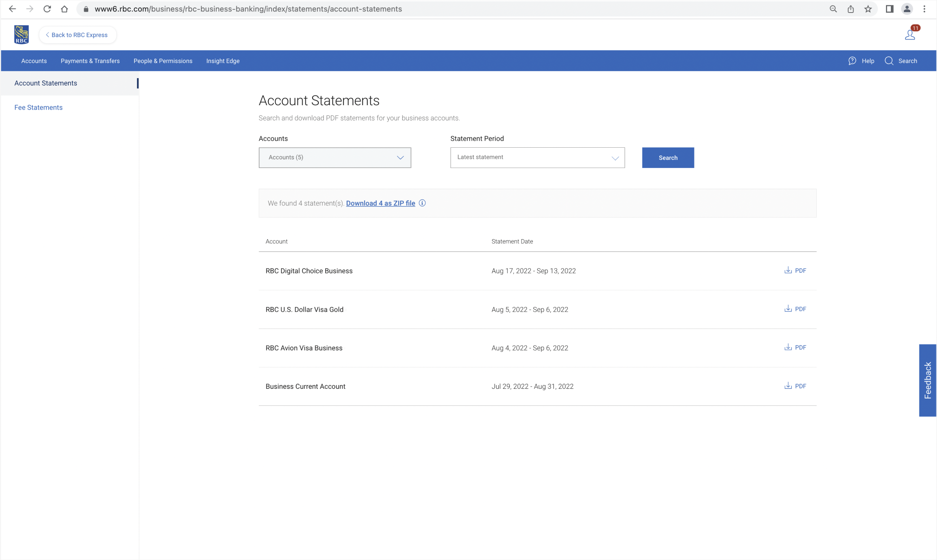Download Business Current Account PDF
Image resolution: width=937 pixels, height=560 pixels.
point(795,386)
